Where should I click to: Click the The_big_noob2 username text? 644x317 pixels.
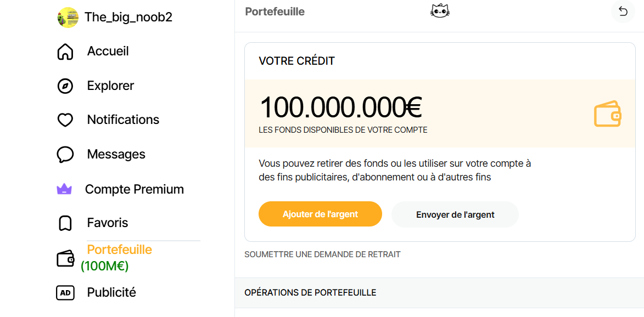128,17
